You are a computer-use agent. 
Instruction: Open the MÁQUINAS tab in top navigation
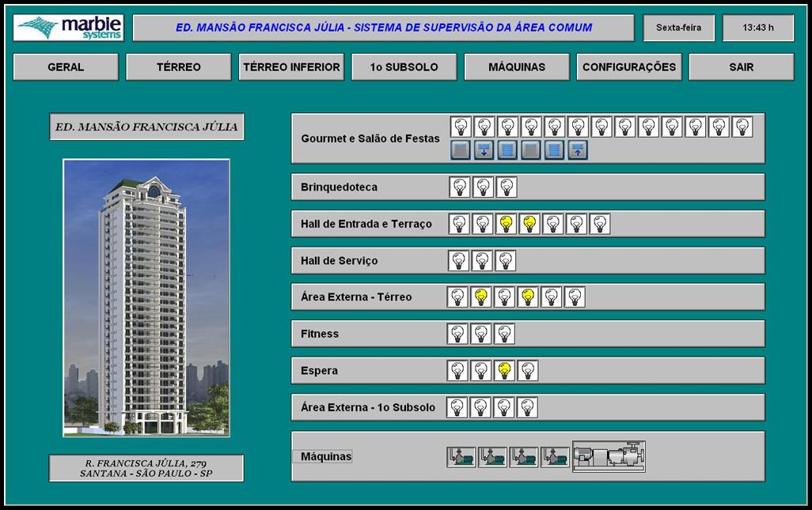pyautogui.click(x=517, y=67)
